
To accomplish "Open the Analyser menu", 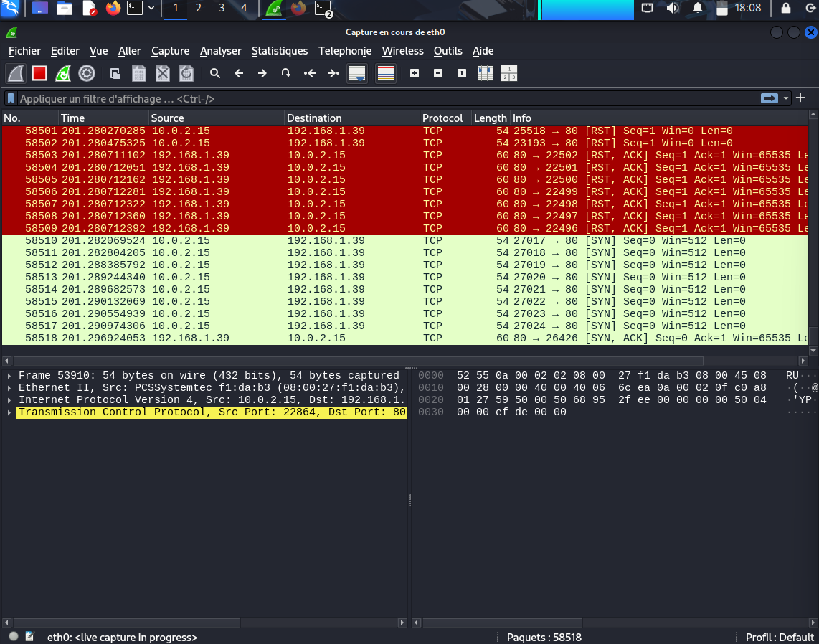I will tap(220, 51).
